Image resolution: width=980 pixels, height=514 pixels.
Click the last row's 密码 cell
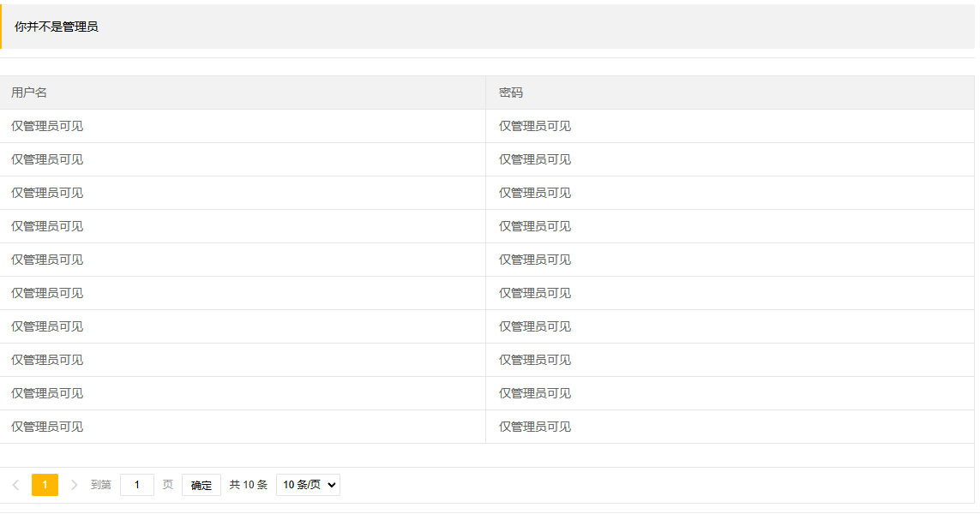(x=535, y=427)
